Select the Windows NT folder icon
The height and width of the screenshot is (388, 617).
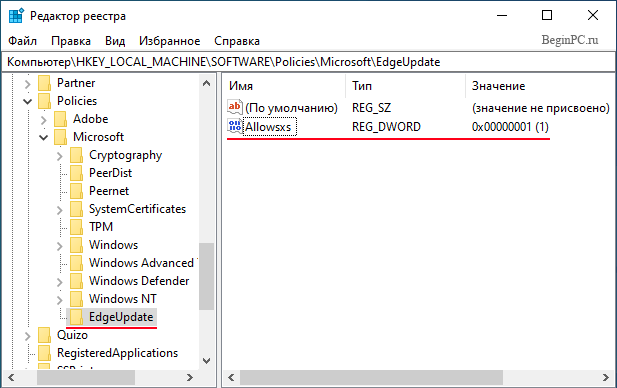click(x=76, y=299)
